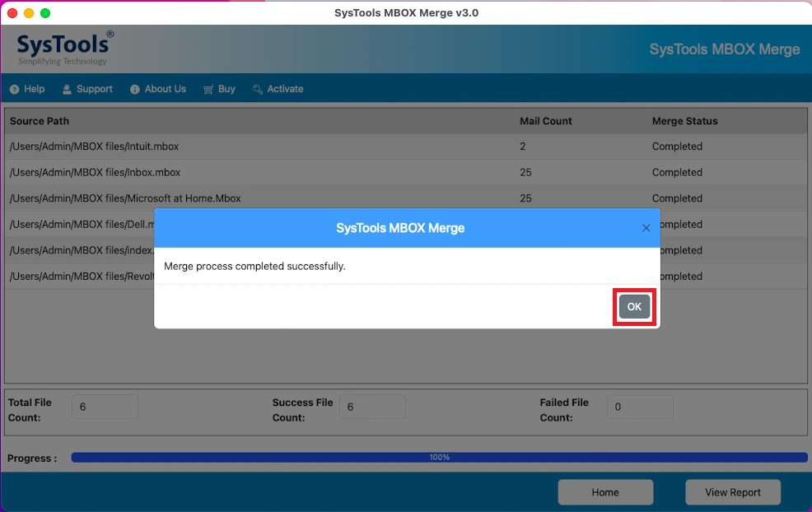Click the Mail Count column header

coord(546,121)
